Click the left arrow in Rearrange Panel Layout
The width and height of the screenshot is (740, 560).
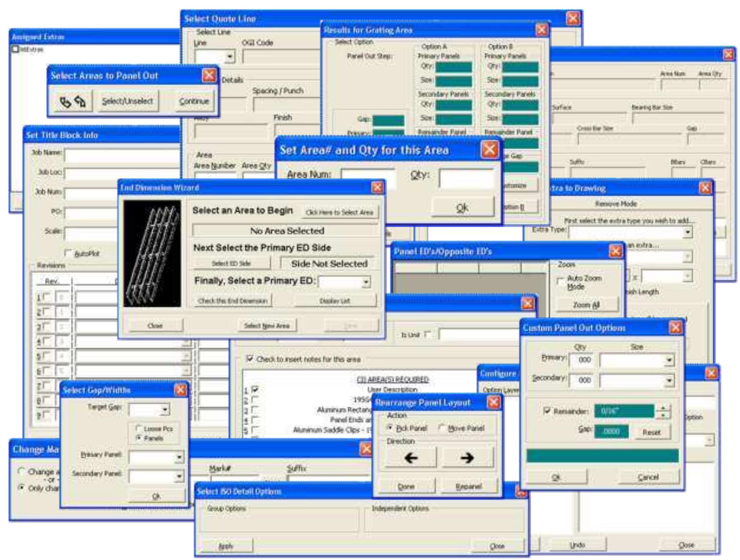pyautogui.click(x=411, y=458)
